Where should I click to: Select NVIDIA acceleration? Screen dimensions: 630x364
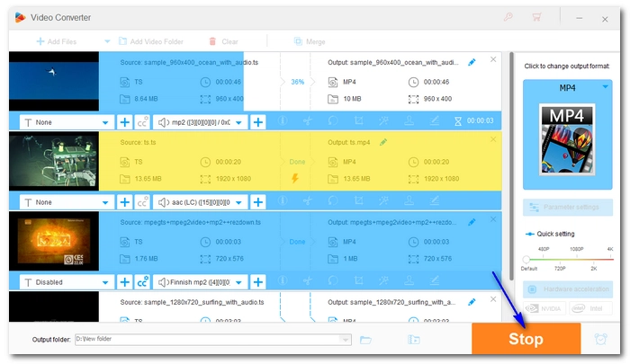tap(544, 308)
